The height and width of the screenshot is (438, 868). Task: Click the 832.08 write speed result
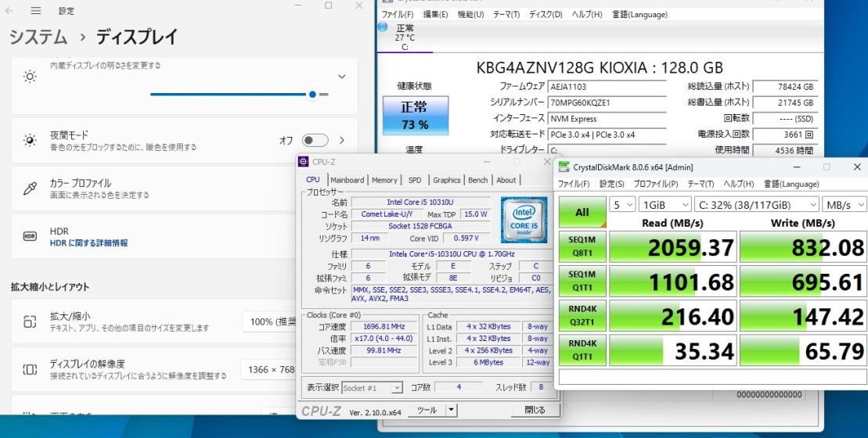coord(803,246)
